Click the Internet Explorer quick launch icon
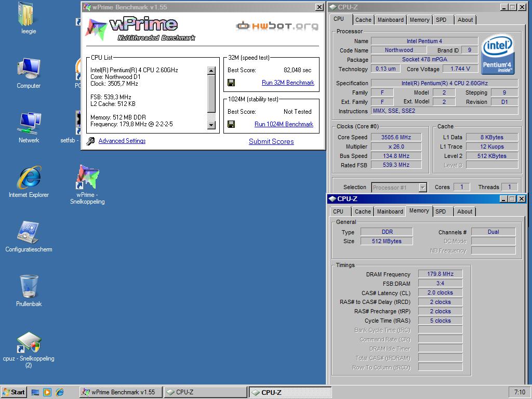532x399 pixels. [x=59, y=392]
